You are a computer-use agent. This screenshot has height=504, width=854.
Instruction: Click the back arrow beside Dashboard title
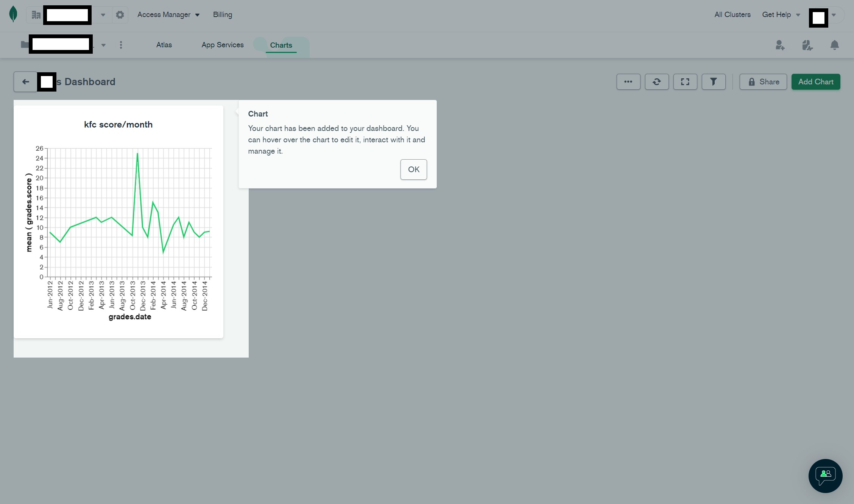tap(25, 82)
